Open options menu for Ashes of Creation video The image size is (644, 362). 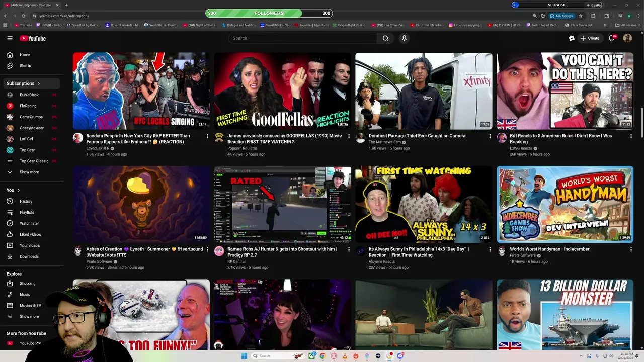click(207, 249)
